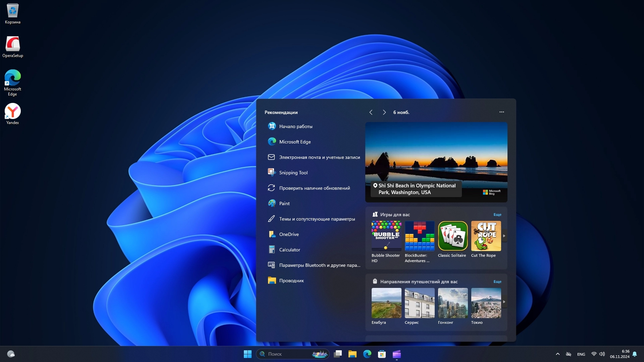Open OneDrive from recommendations list
Screen dimensions: 644x362
pos(288,234)
